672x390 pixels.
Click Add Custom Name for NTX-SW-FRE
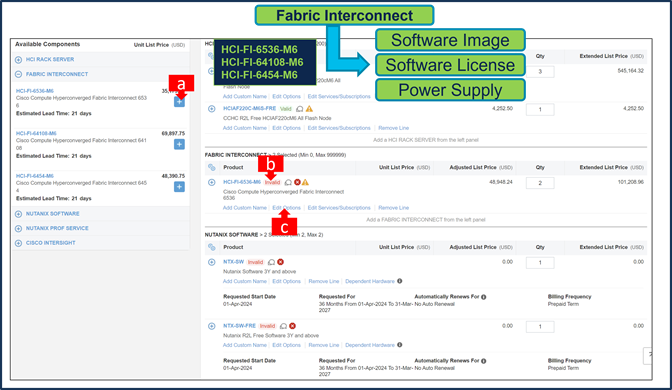[x=245, y=345]
